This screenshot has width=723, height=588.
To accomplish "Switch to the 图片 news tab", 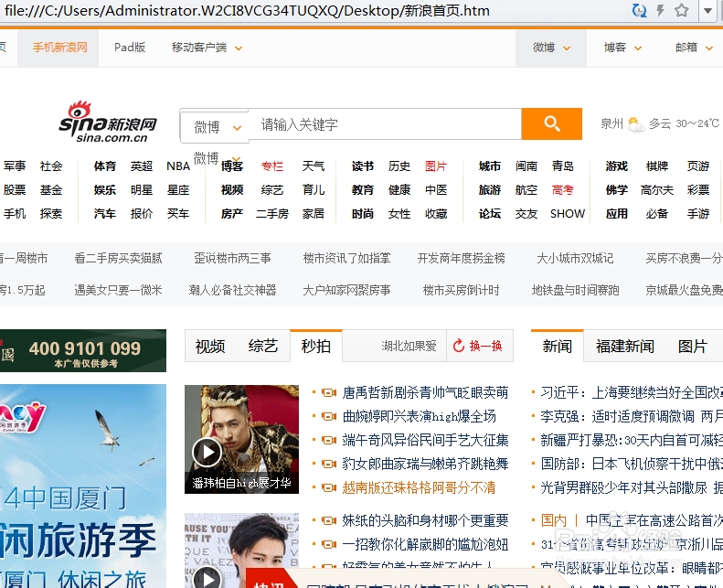I will [x=693, y=347].
